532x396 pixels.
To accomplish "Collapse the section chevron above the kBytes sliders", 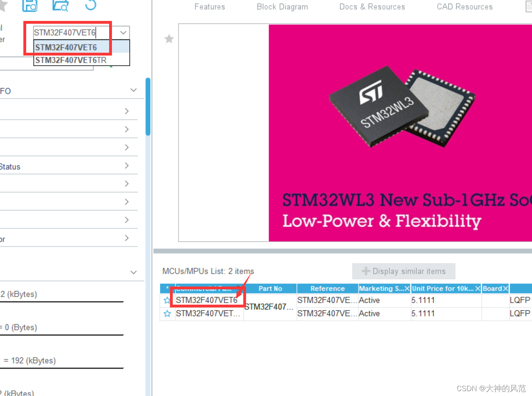I will (134, 272).
